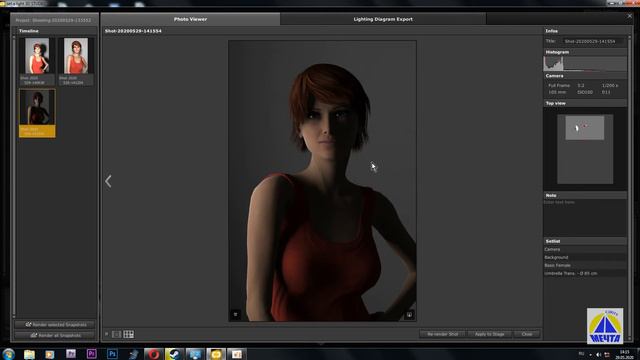Click the Title input field
The image size is (640, 360).
pos(593,41)
